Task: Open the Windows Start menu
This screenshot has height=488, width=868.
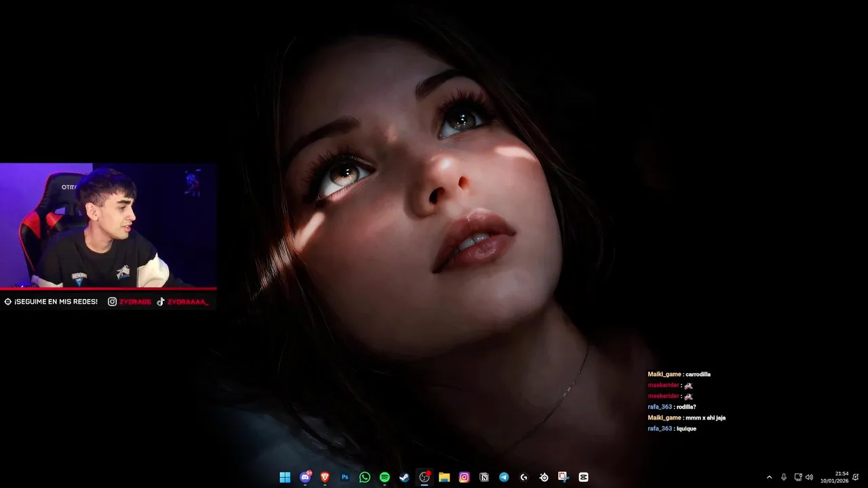Action: point(285,477)
